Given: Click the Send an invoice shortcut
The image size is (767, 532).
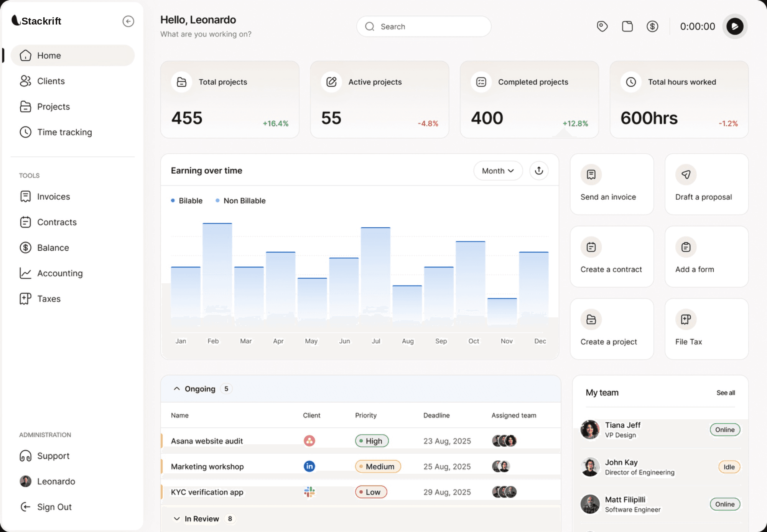Looking at the screenshot, I should coord(611,184).
